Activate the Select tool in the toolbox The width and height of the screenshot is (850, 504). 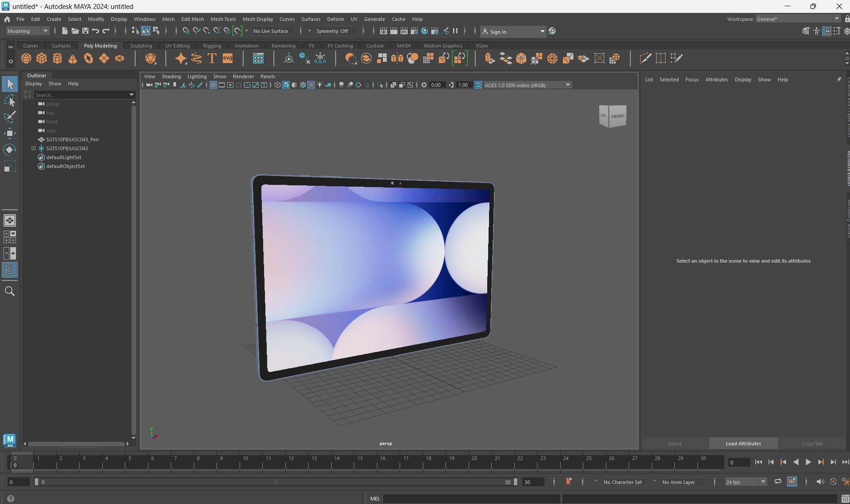click(10, 84)
